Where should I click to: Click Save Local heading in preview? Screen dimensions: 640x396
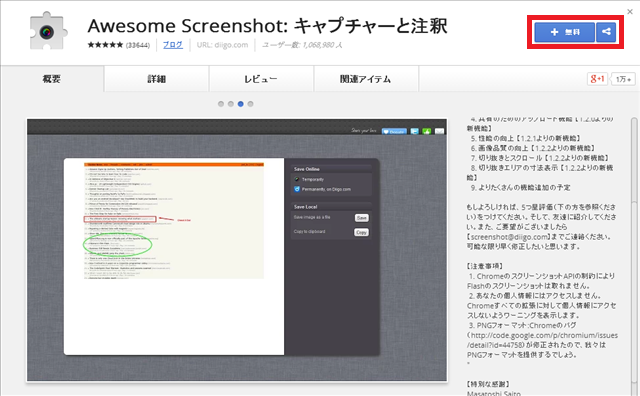[305, 207]
